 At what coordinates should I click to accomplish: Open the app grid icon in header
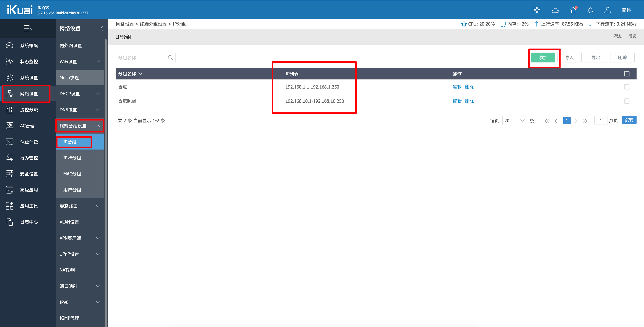click(537, 10)
